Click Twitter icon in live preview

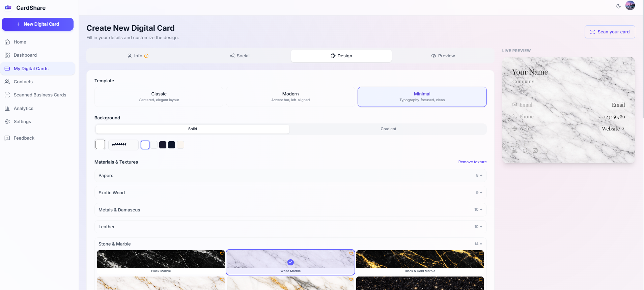point(525,151)
